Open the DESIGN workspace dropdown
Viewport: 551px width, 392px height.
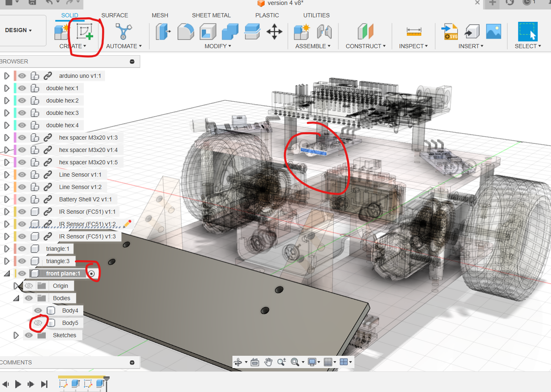pos(19,30)
